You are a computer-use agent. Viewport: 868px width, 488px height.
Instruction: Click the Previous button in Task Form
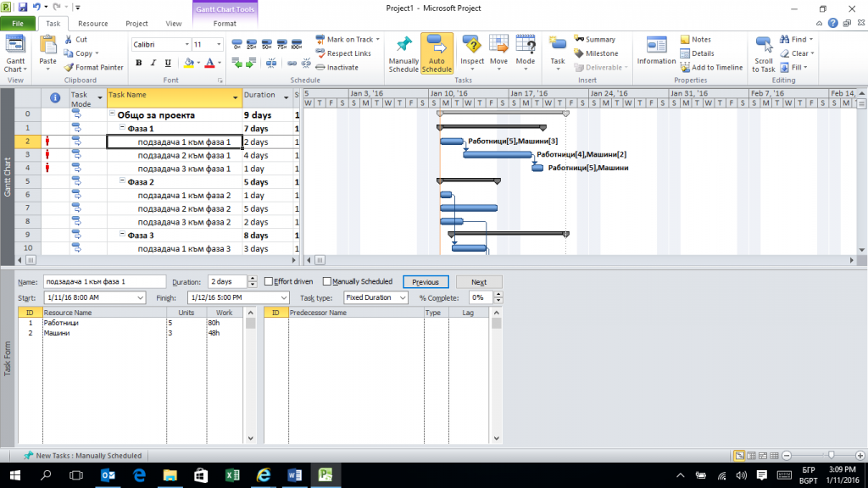426,282
